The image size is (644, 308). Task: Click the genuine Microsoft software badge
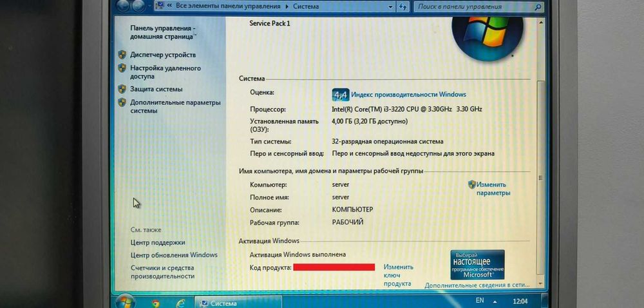(477, 264)
